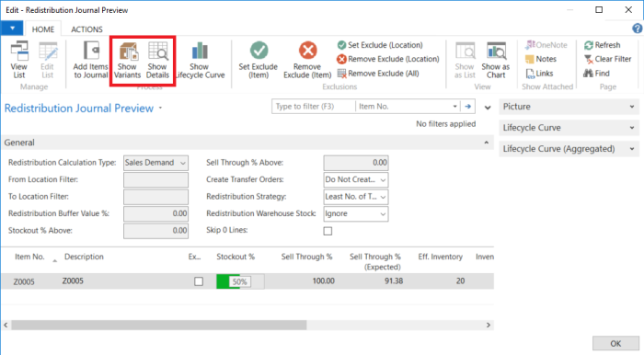Select the HOME ribbon tab
This screenshot has height=355, width=644.
click(x=43, y=29)
